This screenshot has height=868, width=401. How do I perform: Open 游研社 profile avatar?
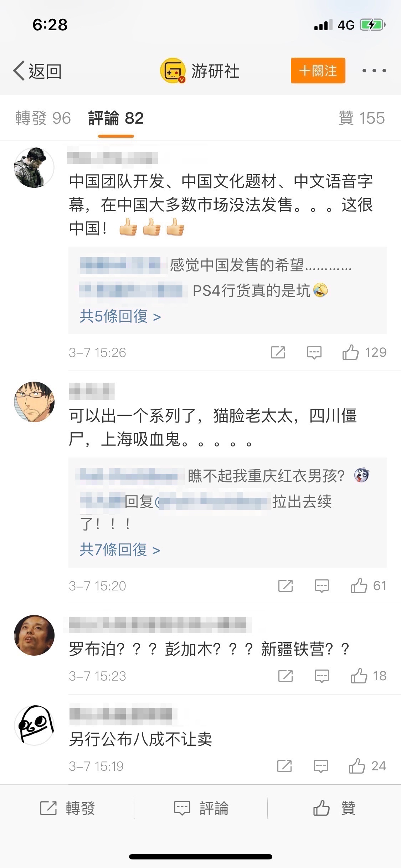pos(173,71)
